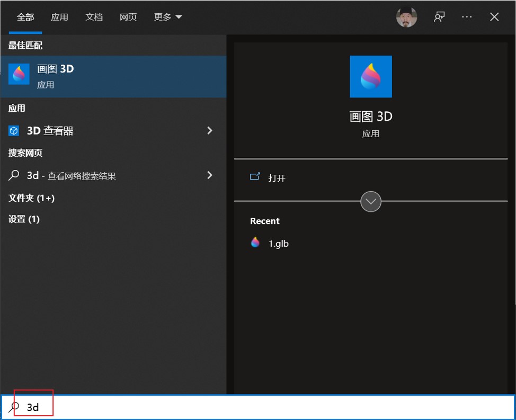Click the 最佳匹配 heading
The image size is (516, 420).
pyautogui.click(x=25, y=46)
